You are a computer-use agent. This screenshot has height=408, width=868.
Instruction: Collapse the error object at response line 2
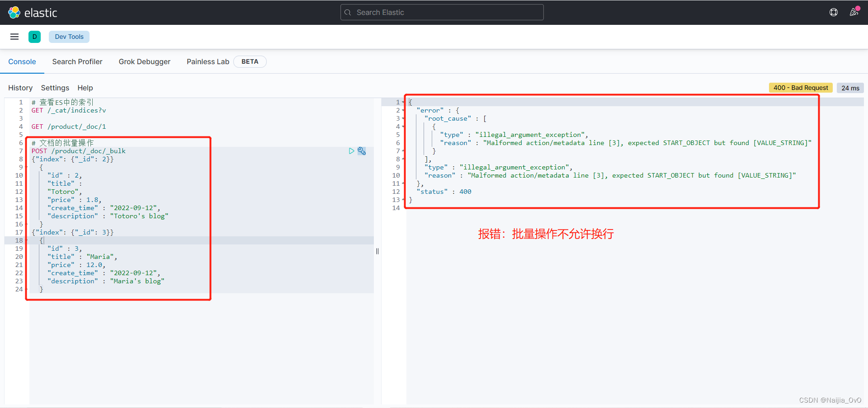[x=403, y=110]
